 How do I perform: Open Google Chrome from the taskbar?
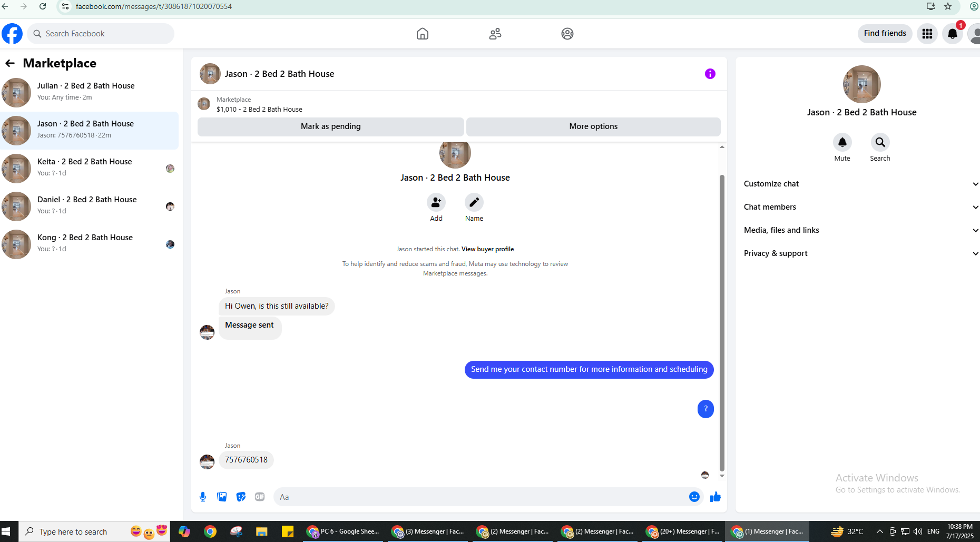pyautogui.click(x=210, y=531)
